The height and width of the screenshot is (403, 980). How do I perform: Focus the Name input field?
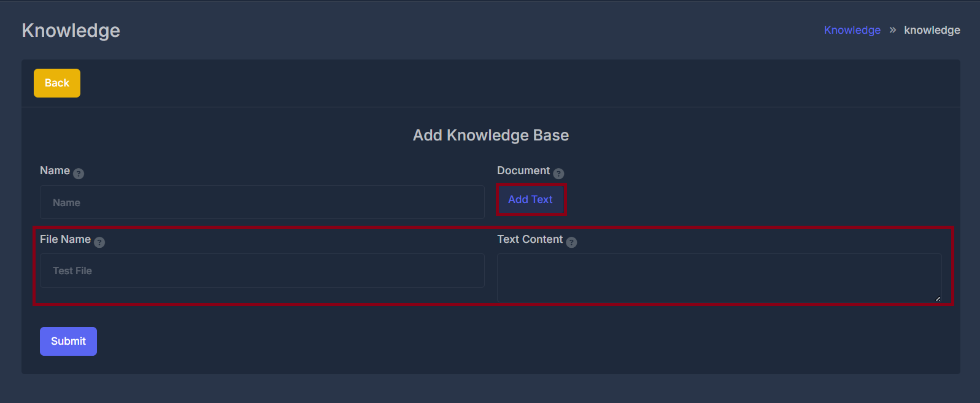click(262, 202)
